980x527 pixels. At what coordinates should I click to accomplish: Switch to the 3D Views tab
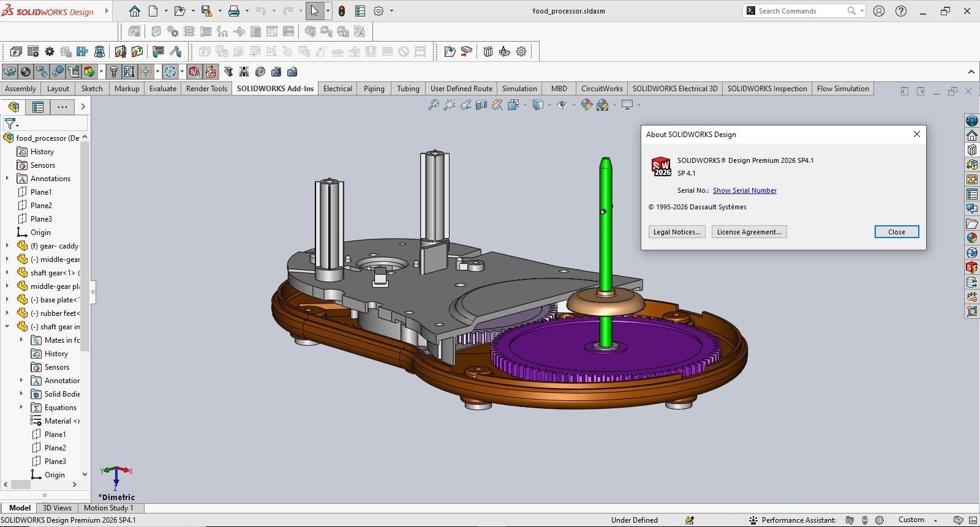57,507
